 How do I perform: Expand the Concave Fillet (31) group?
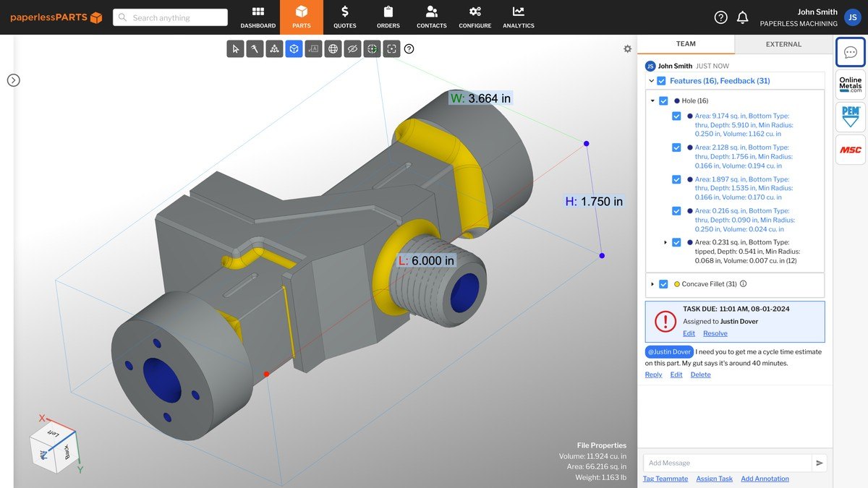click(x=652, y=284)
